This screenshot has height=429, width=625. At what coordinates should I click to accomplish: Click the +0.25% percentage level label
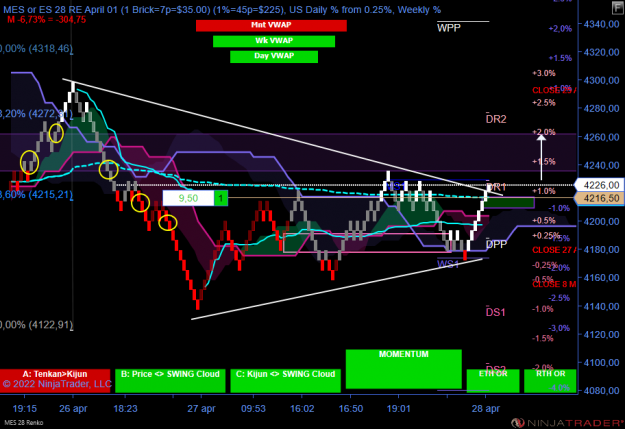545,236
